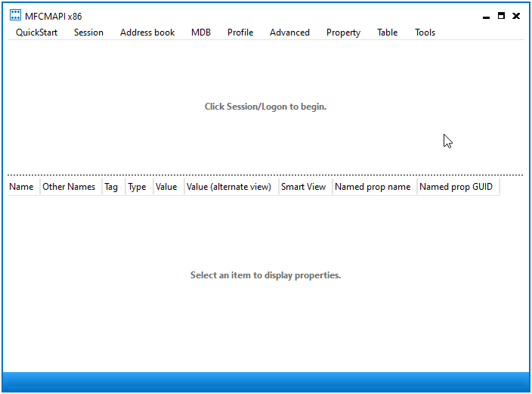Image resolution: width=532 pixels, height=394 pixels.
Task: Click the Tag column header
Action: (112, 187)
